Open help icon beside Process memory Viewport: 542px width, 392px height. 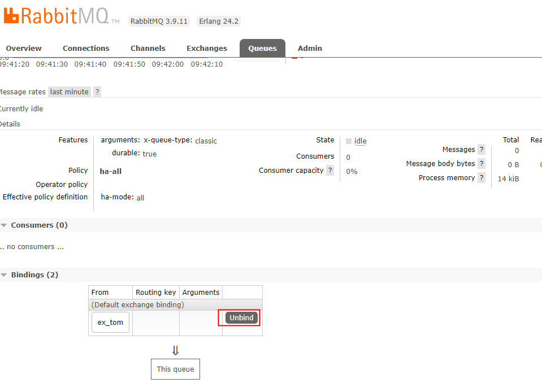point(482,177)
